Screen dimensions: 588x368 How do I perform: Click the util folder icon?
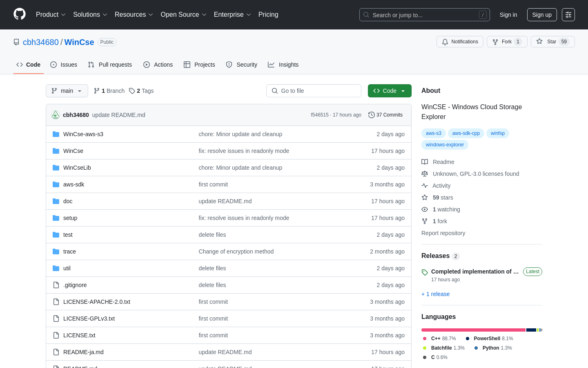(x=56, y=268)
